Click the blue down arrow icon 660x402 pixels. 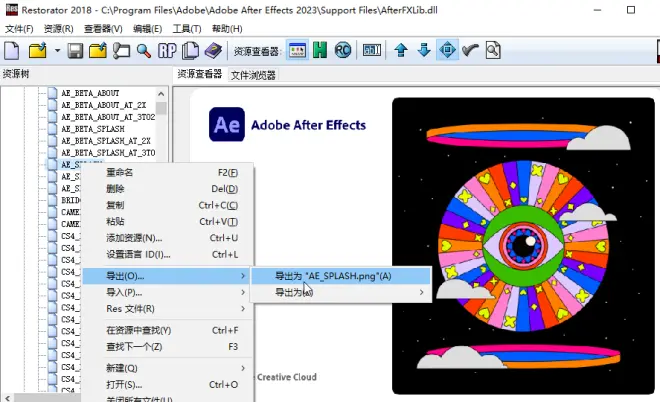tap(424, 51)
